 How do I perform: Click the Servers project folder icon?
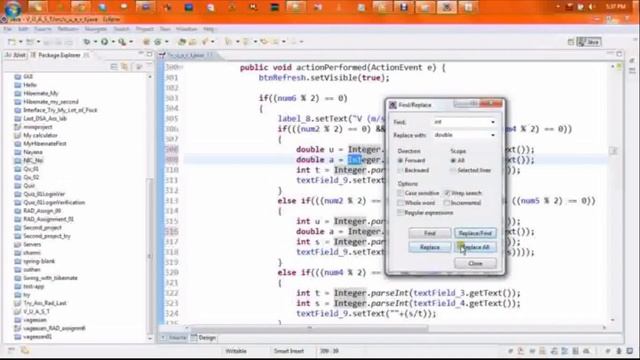(x=18, y=244)
